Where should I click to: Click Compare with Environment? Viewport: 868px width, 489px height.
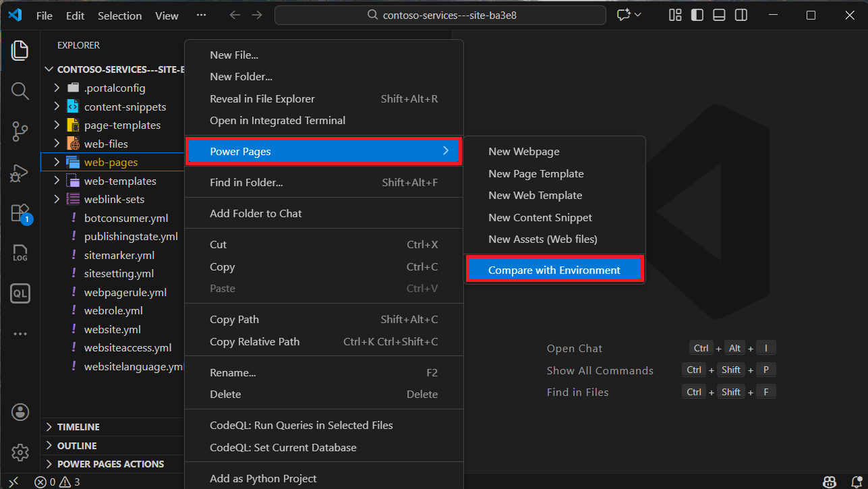[x=554, y=269]
